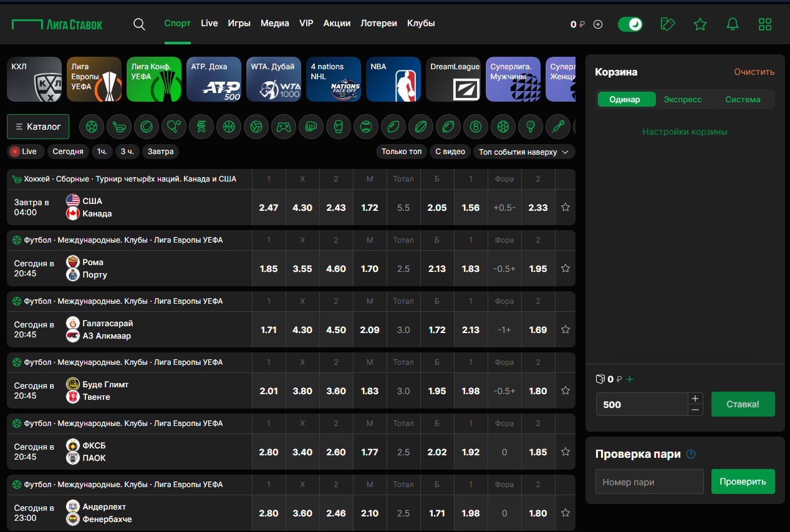Viewport: 790px width, 532px height.
Task: Open the Live section in top navigation
Action: [x=210, y=23]
